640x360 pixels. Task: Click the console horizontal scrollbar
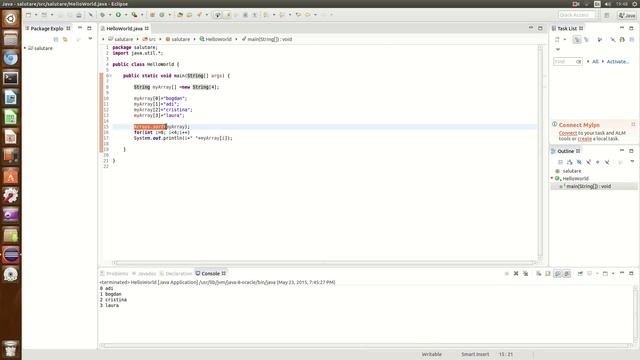coord(366,346)
